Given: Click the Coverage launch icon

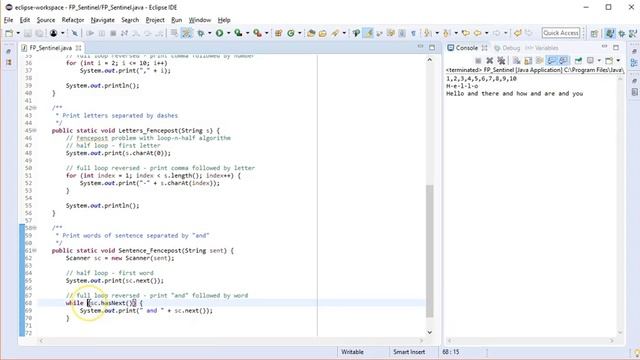Looking at the screenshot, I should coord(238,33).
